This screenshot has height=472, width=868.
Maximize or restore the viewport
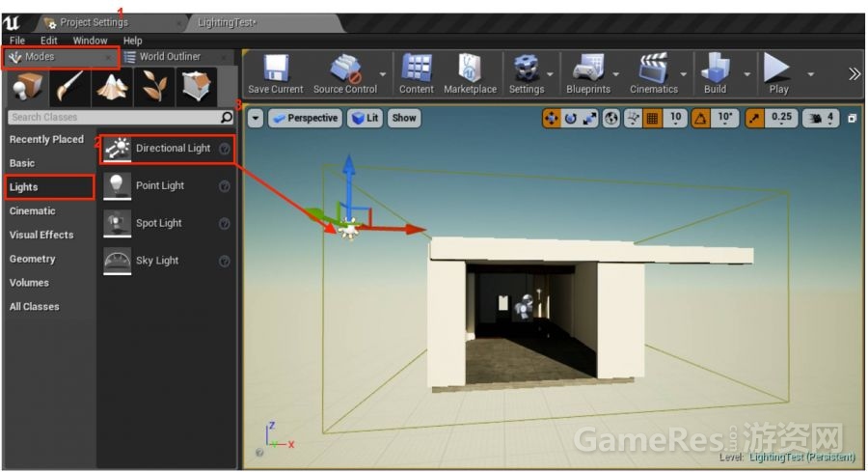pos(852,118)
